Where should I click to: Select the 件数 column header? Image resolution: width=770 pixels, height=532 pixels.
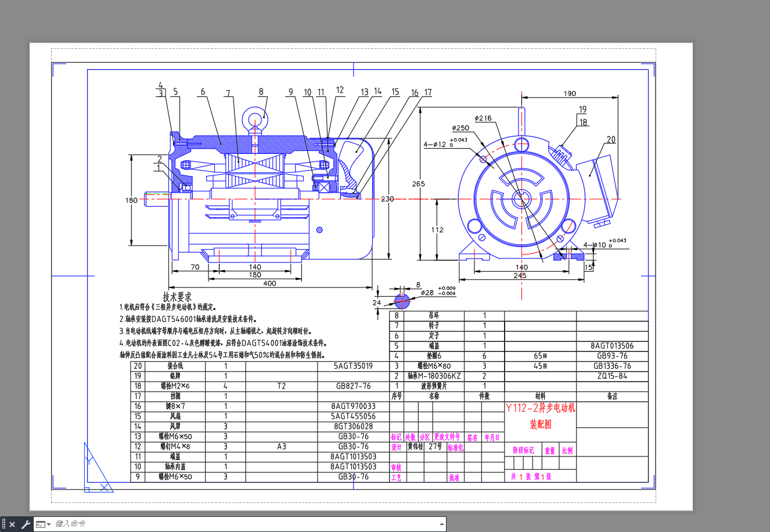pyautogui.click(x=484, y=396)
